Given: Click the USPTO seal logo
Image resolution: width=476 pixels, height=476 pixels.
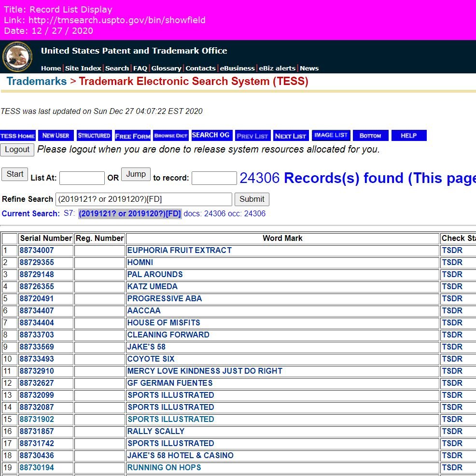Looking at the screenshot, I should click(x=17, y=57).
